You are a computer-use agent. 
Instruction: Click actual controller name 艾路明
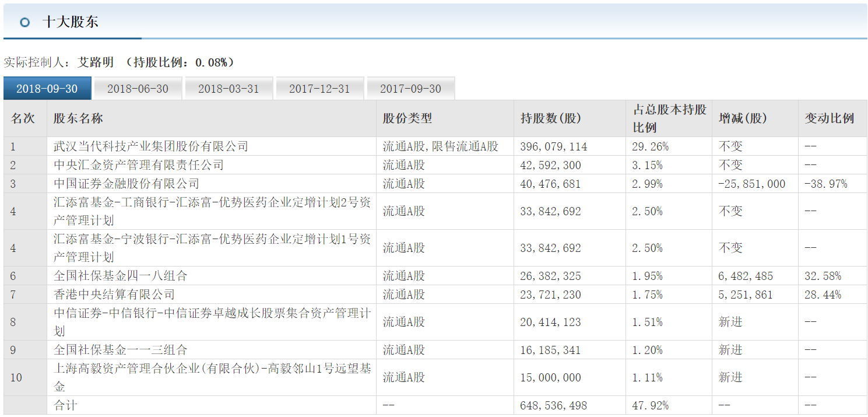96,62
